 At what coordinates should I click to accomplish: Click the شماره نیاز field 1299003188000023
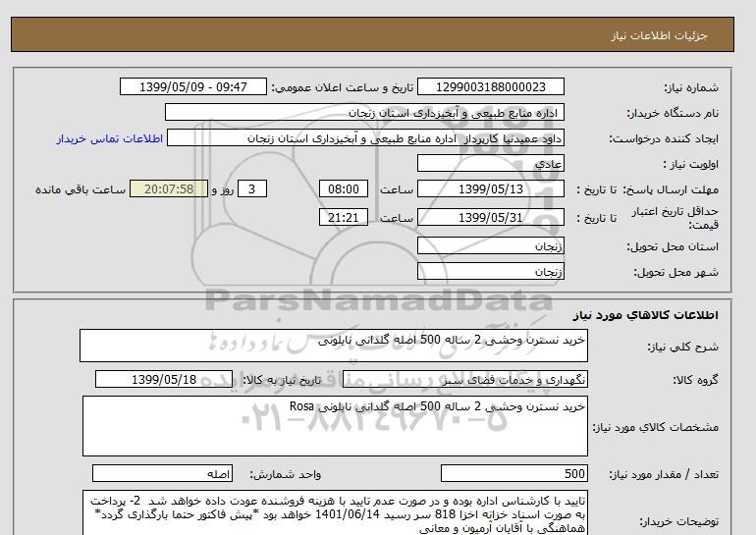click(x=490, y=86)
